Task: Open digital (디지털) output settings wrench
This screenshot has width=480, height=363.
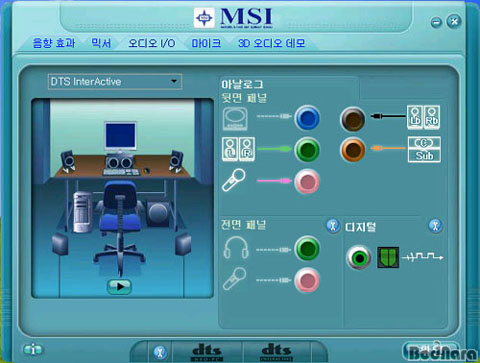Action: 435,226
